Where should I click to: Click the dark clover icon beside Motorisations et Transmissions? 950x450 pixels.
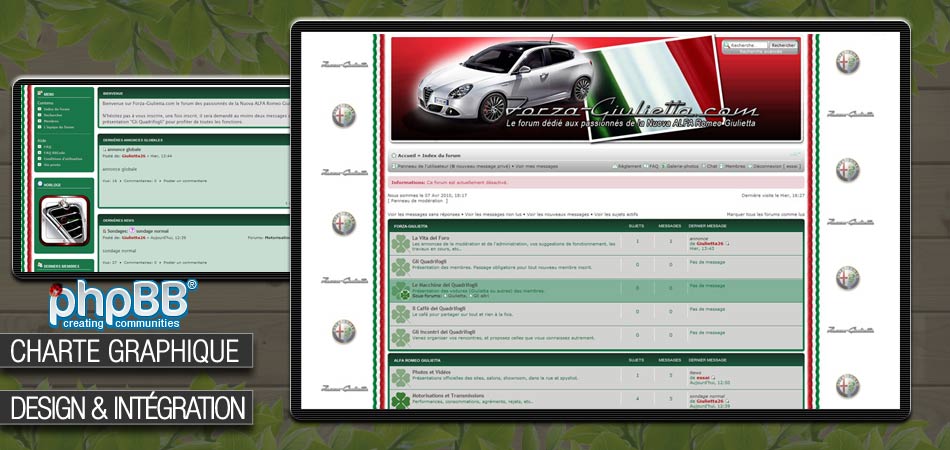tap(400, 400)
